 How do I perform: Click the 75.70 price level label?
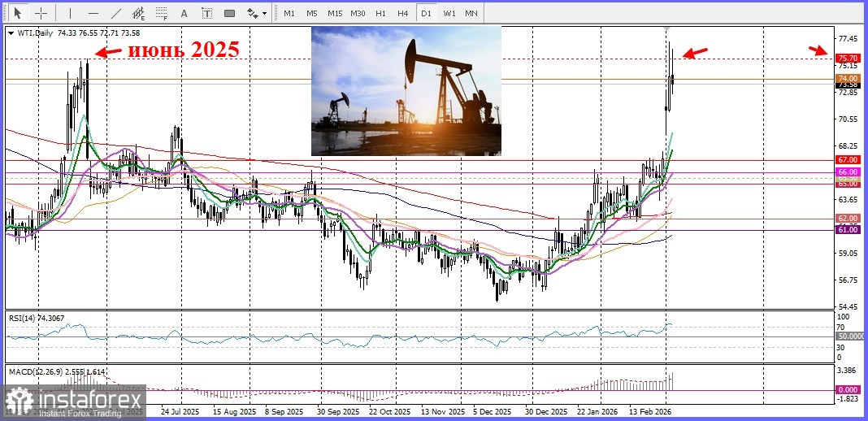click(848, 58)
